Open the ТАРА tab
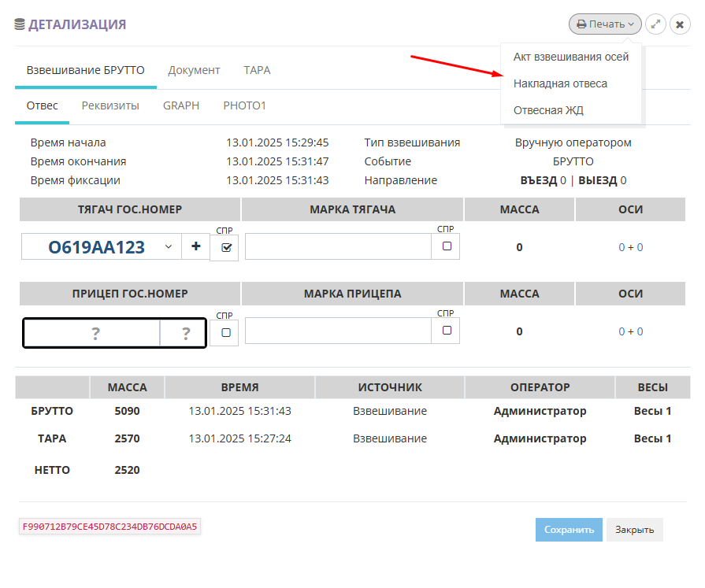The height and width of the screenshot is (588, 705). pyautogui.click(x=257, y=70)
